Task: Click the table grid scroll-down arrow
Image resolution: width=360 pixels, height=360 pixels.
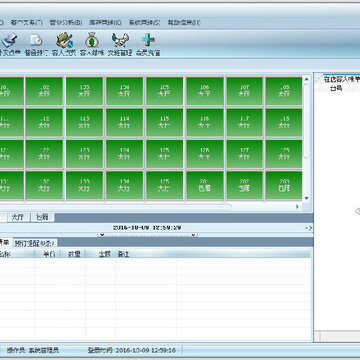Action: 307,198
